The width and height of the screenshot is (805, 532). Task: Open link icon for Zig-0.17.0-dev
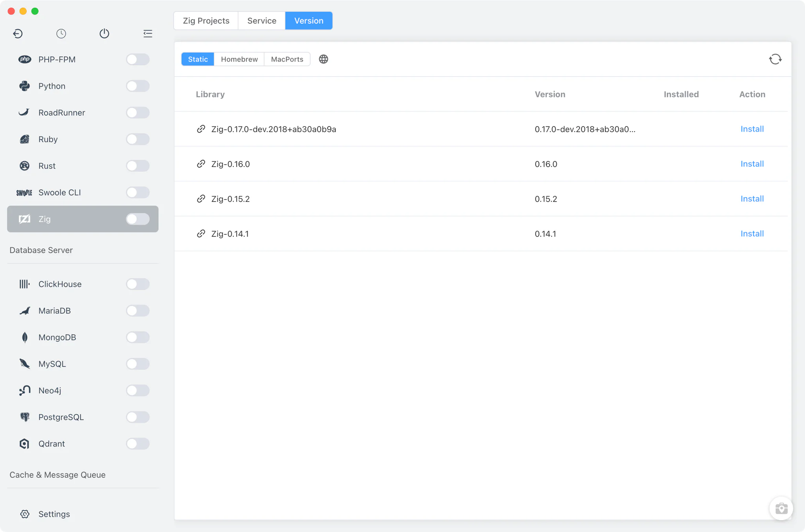201,129
